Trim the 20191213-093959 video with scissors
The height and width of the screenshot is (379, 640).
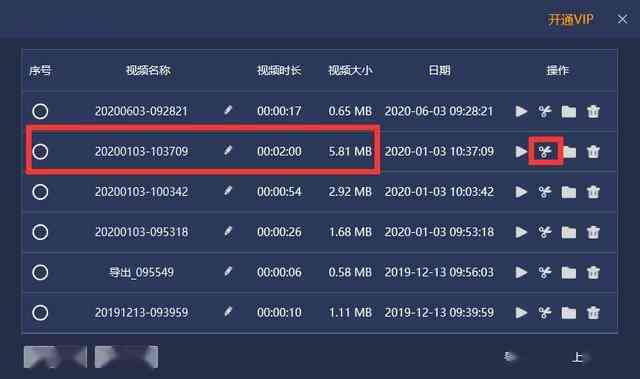click(545, 313)
